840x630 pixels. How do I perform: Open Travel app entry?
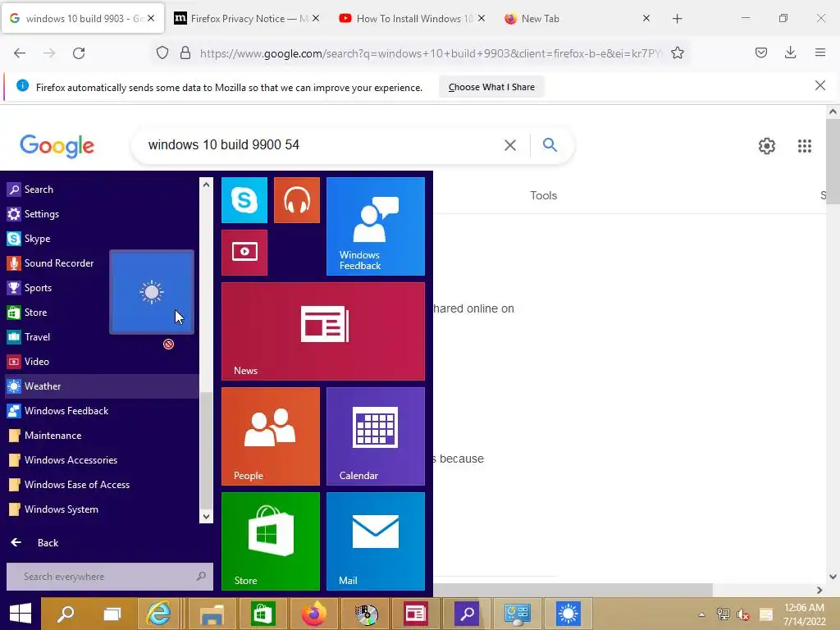coord(57,337)
